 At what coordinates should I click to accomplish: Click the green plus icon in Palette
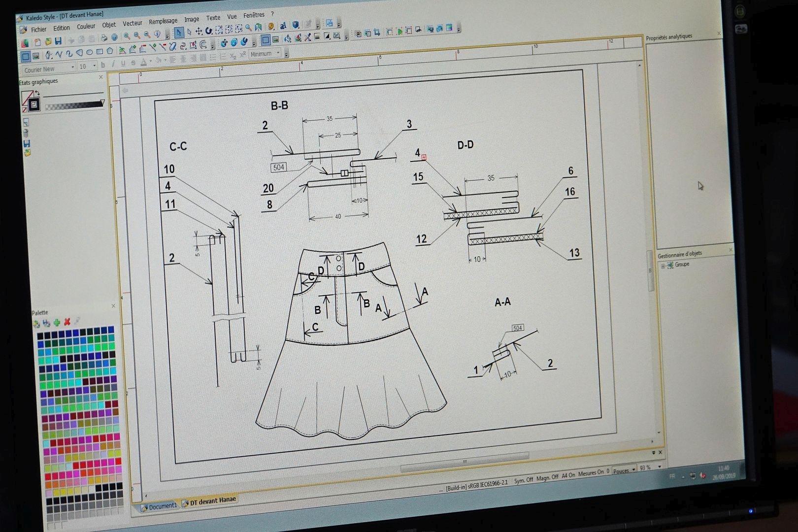click(x=57, y=323)
